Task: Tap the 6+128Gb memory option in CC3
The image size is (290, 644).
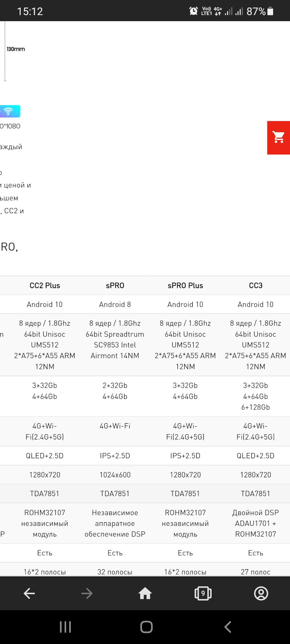Action: pos(255,407)
